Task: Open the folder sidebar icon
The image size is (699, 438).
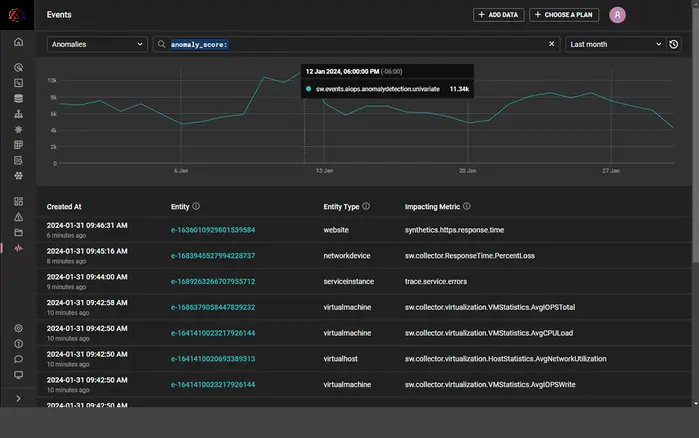Action: [18, 233]
